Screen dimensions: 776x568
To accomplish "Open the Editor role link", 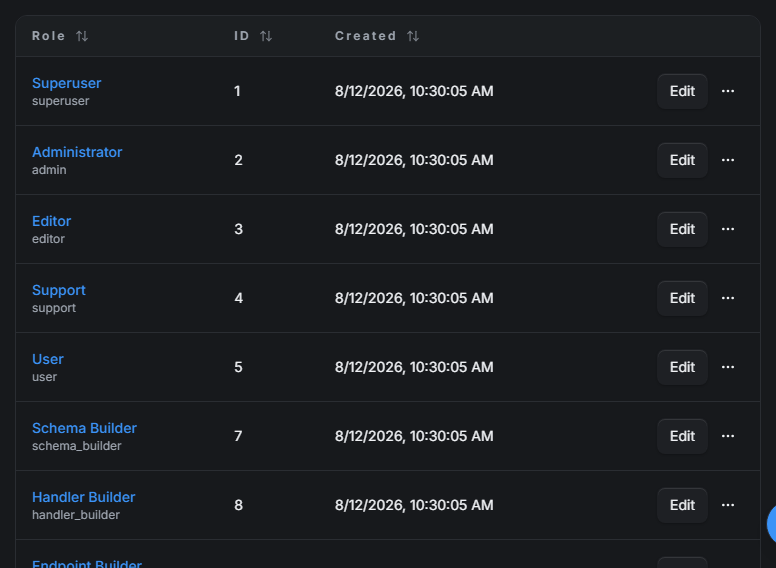I will coord(51,221).
